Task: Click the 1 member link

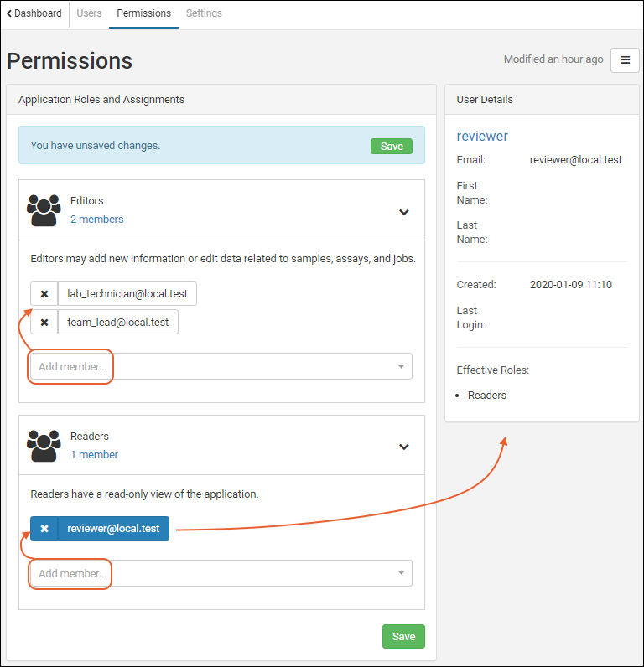Action: (94, 455)
